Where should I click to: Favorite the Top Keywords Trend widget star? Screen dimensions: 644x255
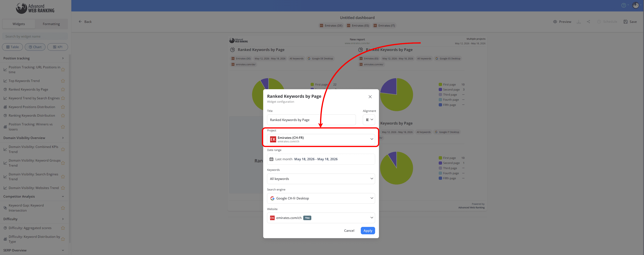(63, 81)
